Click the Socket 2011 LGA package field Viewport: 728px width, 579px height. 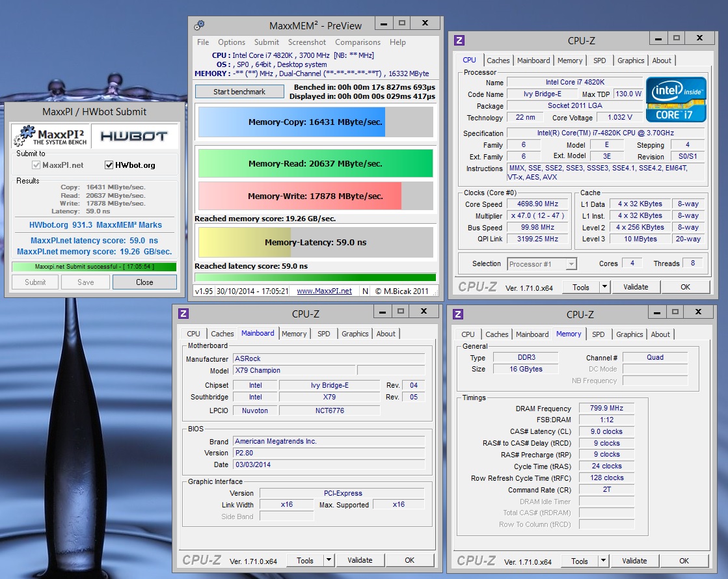[574, 105]
